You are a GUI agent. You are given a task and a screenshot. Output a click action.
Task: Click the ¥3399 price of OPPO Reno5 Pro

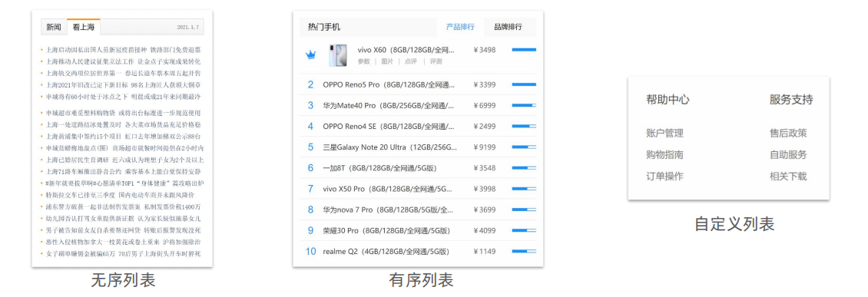(x=485, y=84)
